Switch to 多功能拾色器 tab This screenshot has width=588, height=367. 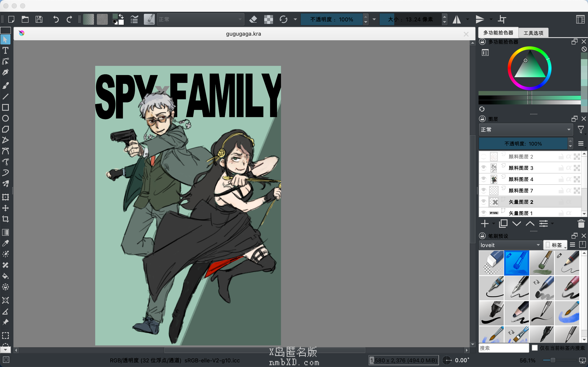point(498,33)
